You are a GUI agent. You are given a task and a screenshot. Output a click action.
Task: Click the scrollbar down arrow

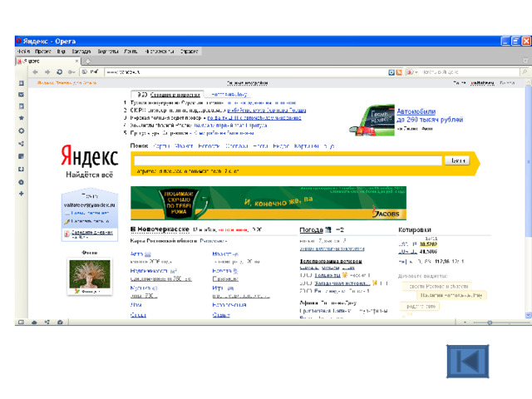click(529, 315)
